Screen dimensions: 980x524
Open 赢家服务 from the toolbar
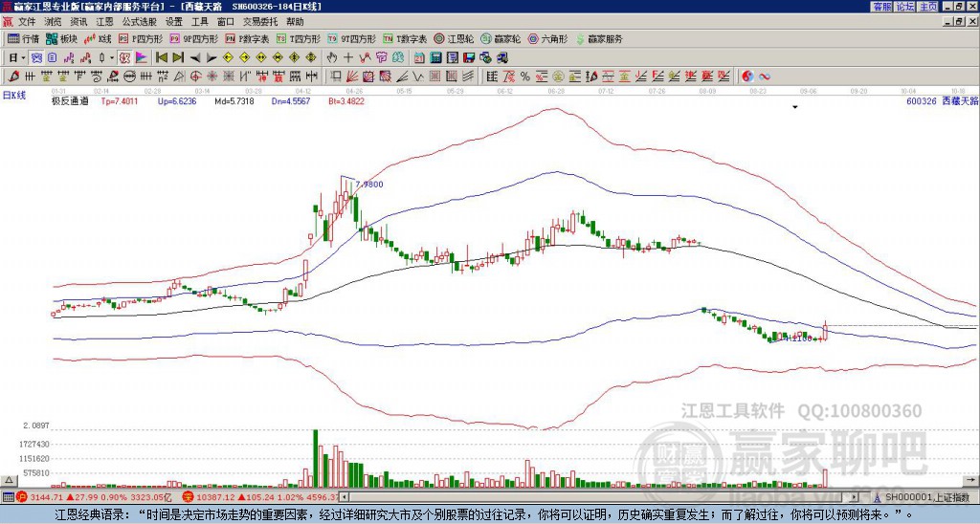click(x=599, y=38)
